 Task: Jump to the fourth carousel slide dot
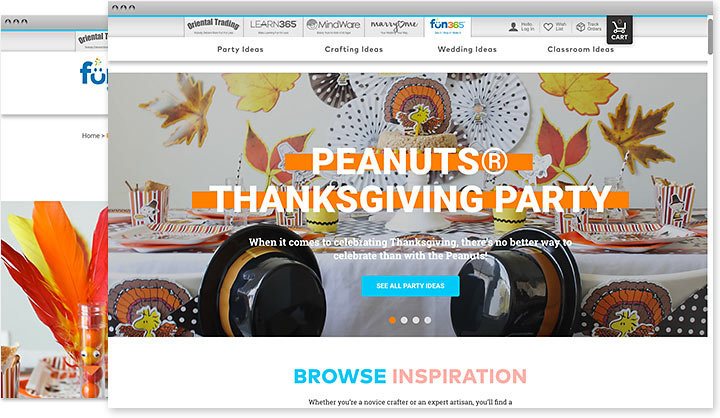pyautogui.click(x=428, y=320)
